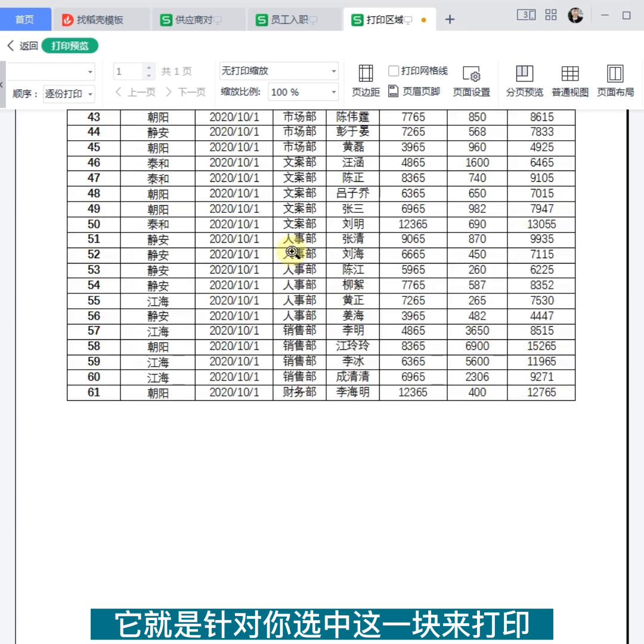
Task: Switch to the 首页 home tab
Action: [25, 19]
